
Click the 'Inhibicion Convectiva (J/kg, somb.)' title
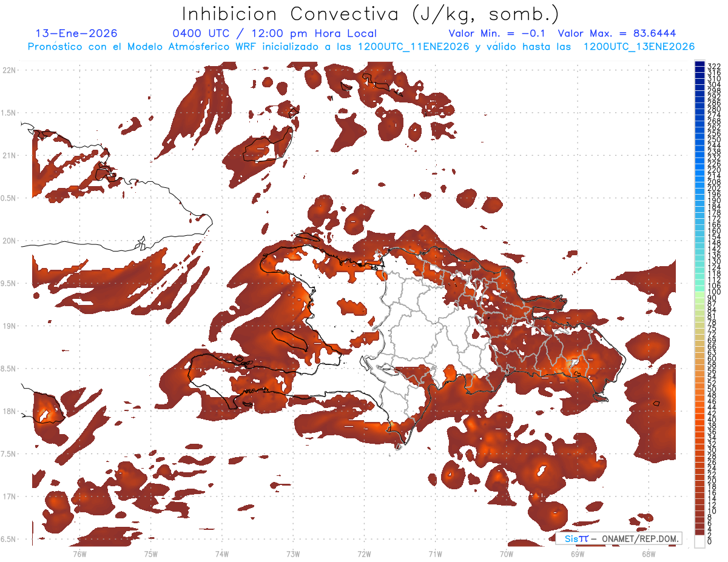point(371,15)
